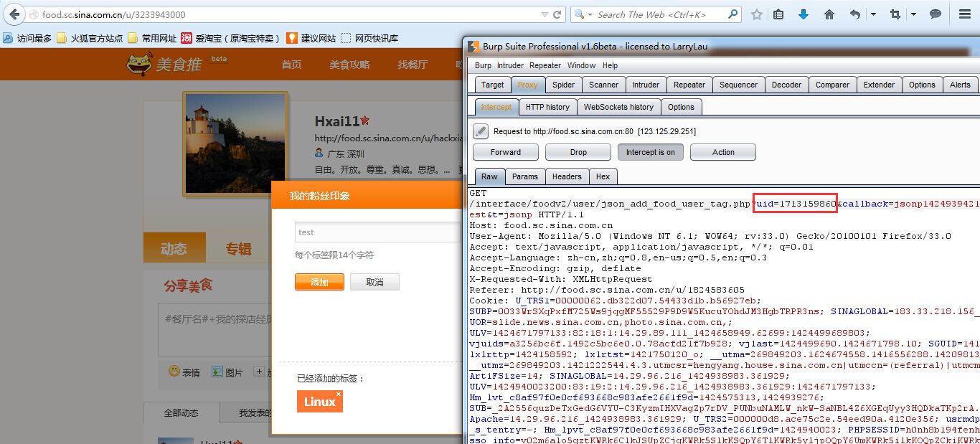Click the Drop button in Burp
980x444 pixels.
click(578, 152)
